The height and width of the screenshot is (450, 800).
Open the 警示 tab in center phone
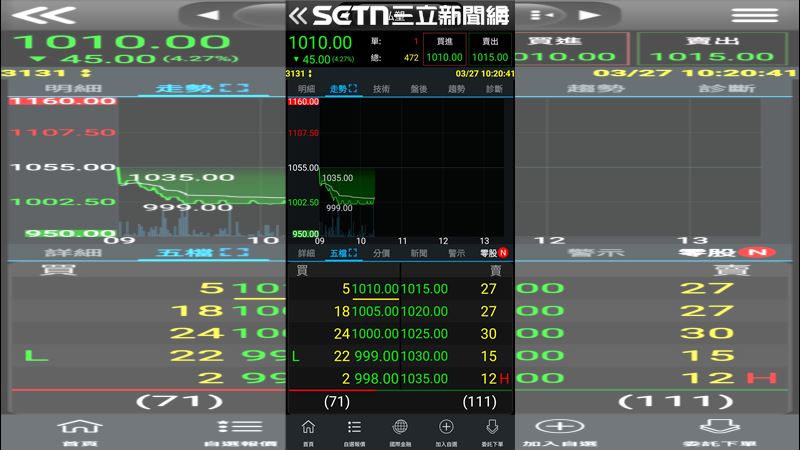tap(456, 253)
